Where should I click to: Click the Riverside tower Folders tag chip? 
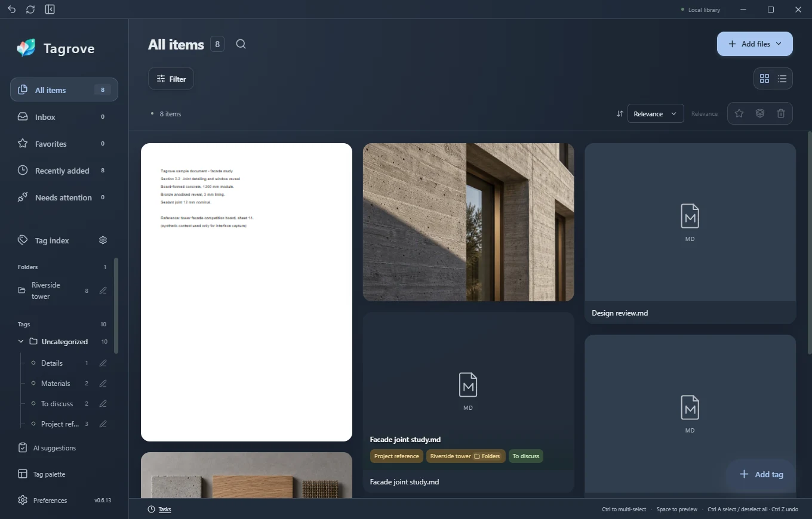[x=466, y=456]
